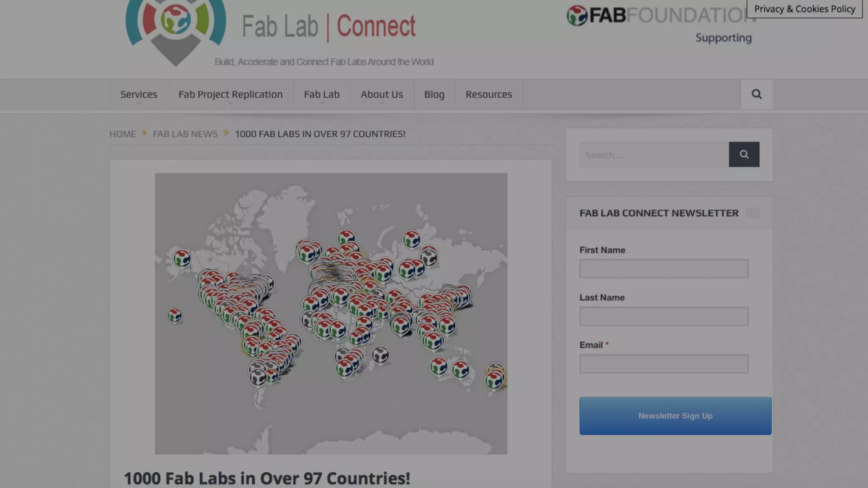This screenshot has width=868, height=488.
Task: Focus the First Name input field
Action: point(664,269)
